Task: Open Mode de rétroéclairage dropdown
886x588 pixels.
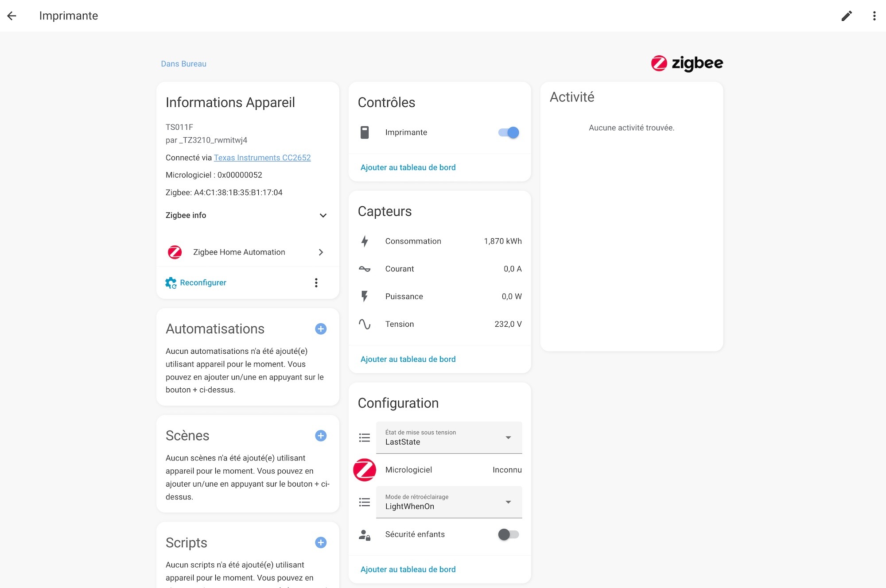Action: click(449, 502)
